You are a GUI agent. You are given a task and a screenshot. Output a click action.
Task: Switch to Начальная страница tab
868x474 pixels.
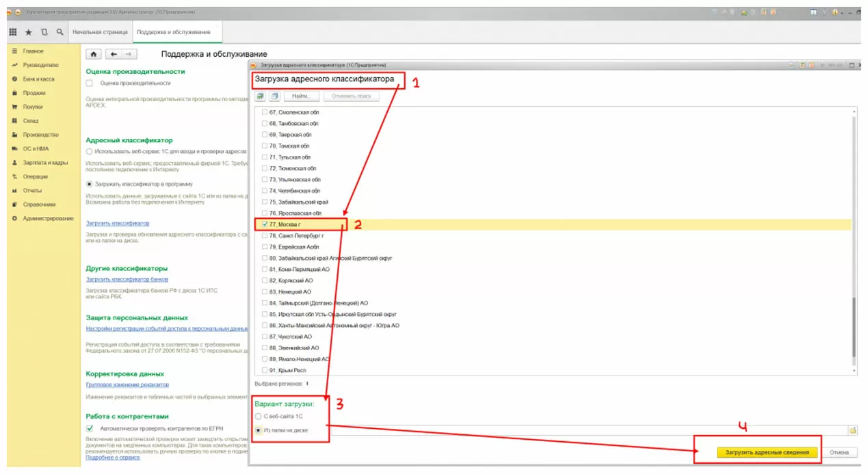[100, 32]
